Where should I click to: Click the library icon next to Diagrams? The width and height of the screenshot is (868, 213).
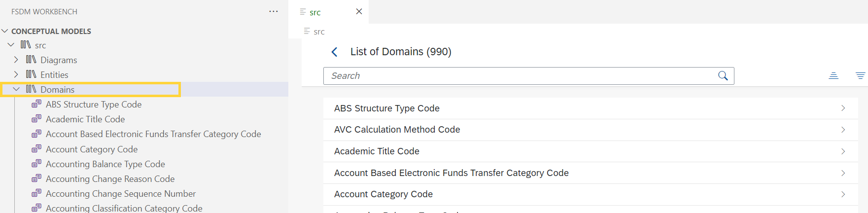click(31, 60)
